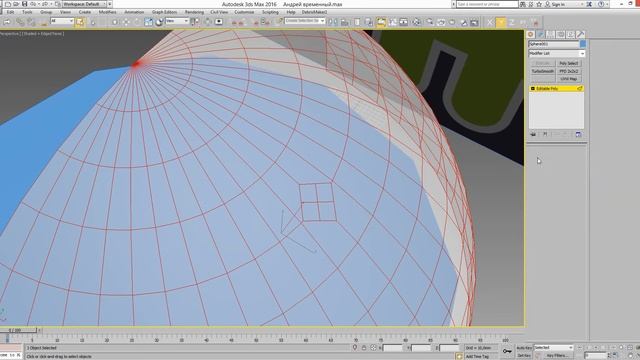Click the Select Object tool in toolbar
This screenshot has height=360, width=640.
(x=80, y=22)
